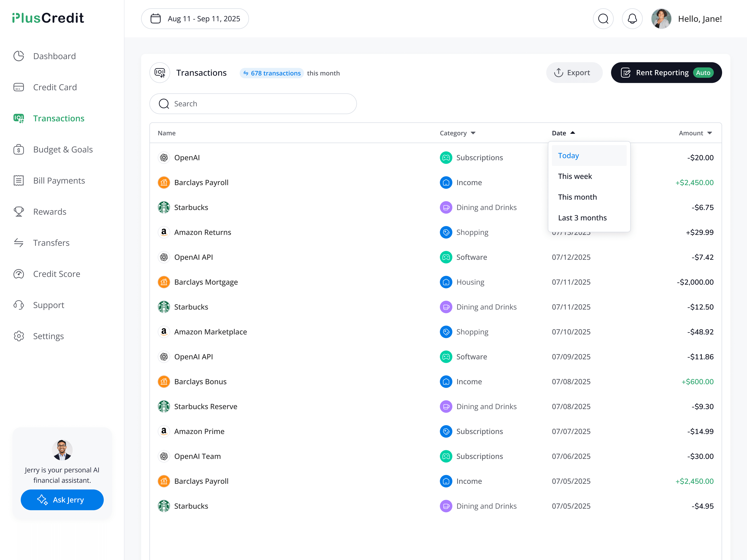Click the transactions header icon beside title
The width and height of the screenshot is (747, 560).
(x=160, y=73)
